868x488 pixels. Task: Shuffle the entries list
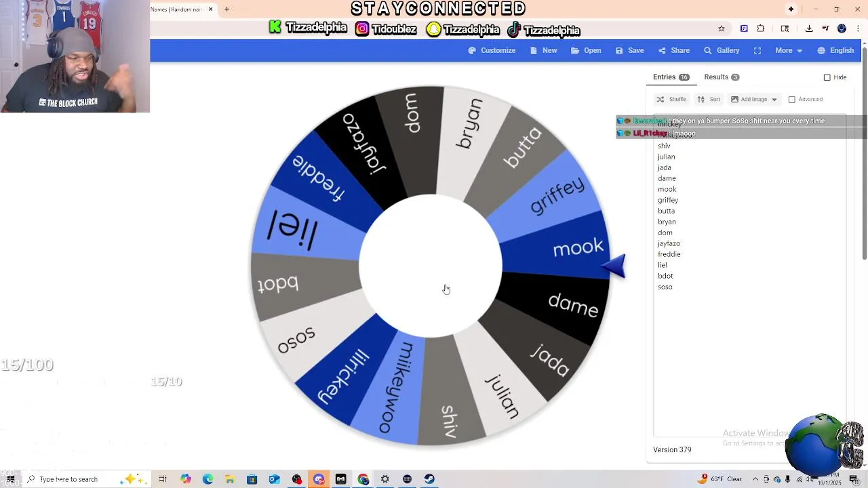pos(671,99)
